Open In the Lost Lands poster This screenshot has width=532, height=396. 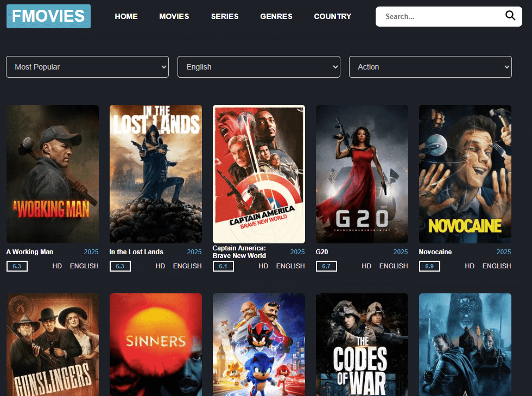click(x=156, y=174)
